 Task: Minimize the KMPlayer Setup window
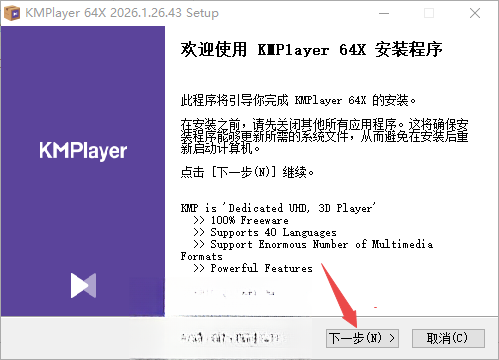pyautogui.click(x=384, y=13)
